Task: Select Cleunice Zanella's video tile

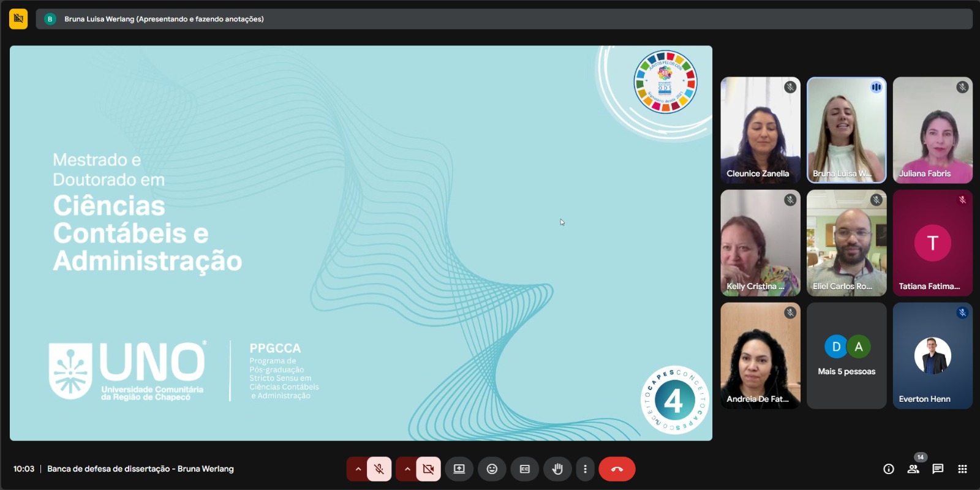Action: pos(760,130)
